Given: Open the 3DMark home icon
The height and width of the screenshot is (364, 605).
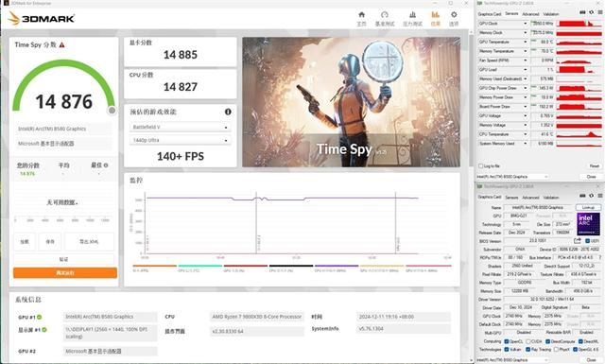Looking at the screenshot, I should point(361,15).
